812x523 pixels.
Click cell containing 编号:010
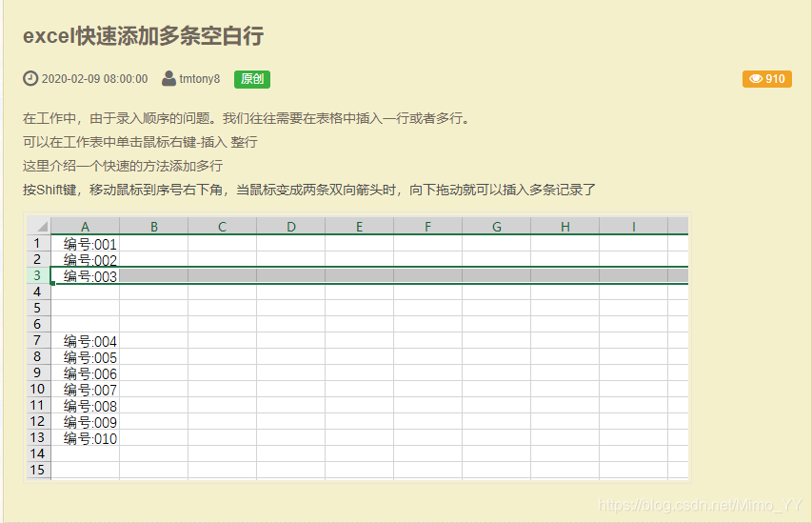(86, 438)
